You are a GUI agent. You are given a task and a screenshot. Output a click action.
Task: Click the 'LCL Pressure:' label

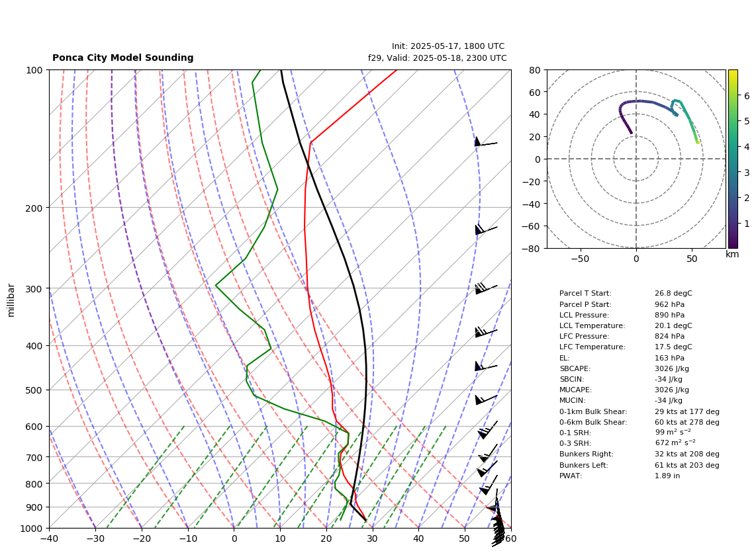tap(585, 315)
